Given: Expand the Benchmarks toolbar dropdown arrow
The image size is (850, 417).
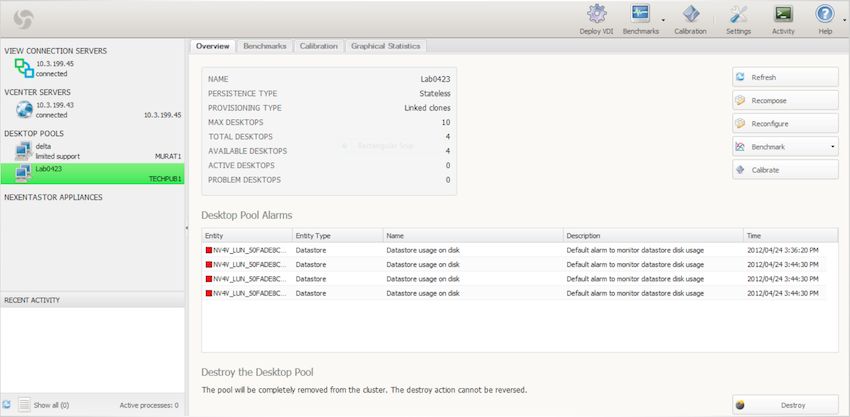Looking at the screenshot, I should 664,17.
